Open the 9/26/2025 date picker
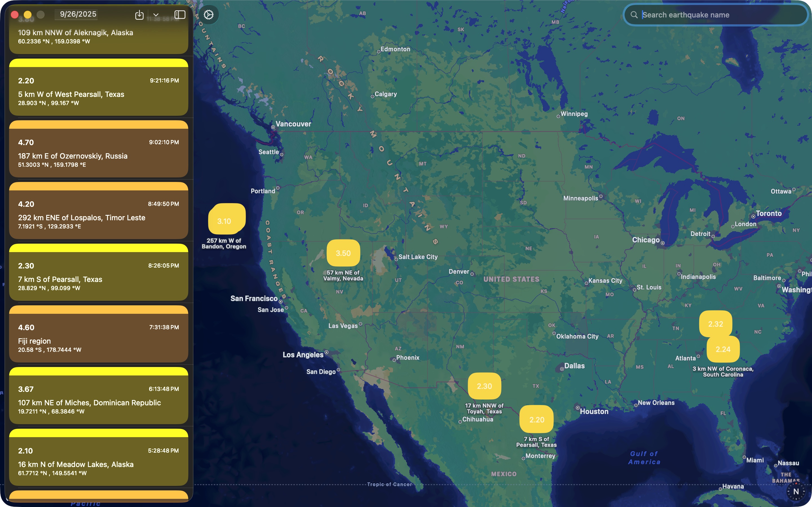Image resolution: width=812 pixels, height=507 pixels. (78, 14)
